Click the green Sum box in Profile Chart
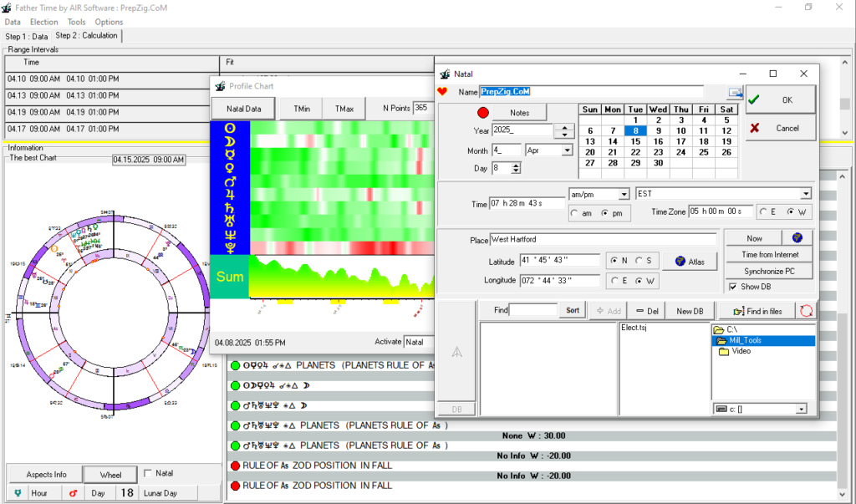Screen dimensions: 856x504 click(x=229, y=277)
